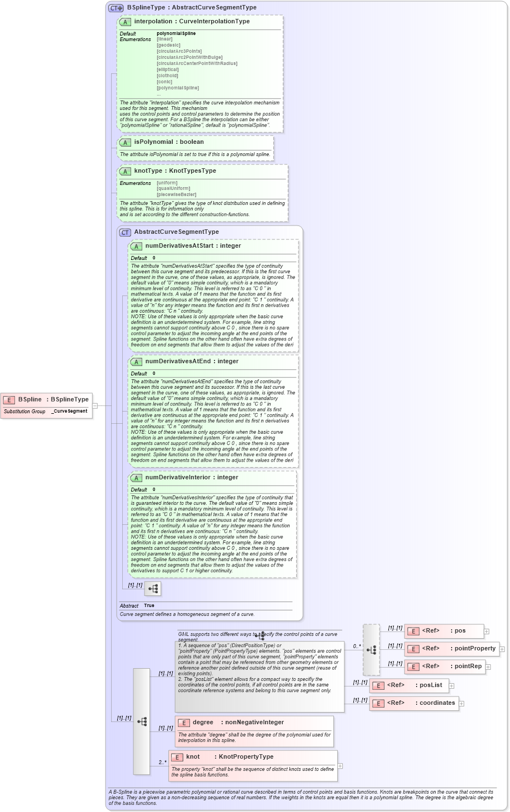The width and height of the screenshot is (510, 812).
Task: Expand the pos reference element
Action: pos(486,631)
